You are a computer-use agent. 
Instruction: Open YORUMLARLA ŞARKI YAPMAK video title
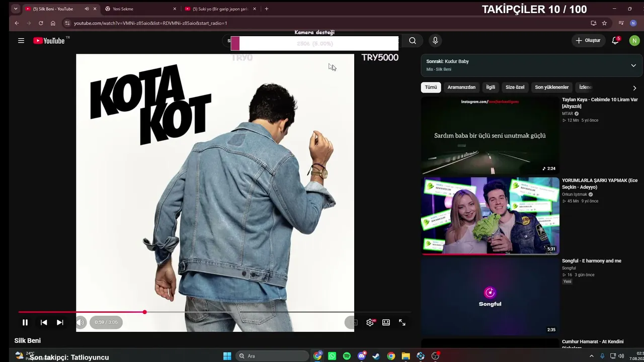pos(600,184)
